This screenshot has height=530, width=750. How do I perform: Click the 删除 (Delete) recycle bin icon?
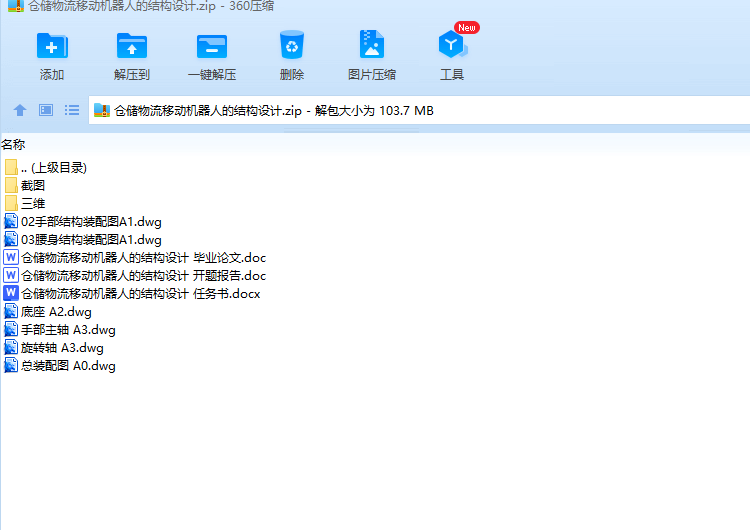click(x=292, y=45)
